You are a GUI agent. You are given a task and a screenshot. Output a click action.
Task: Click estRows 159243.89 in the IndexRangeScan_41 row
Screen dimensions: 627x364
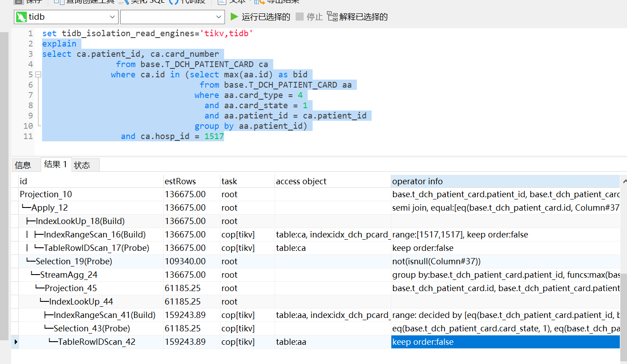(x=192, y=315)
